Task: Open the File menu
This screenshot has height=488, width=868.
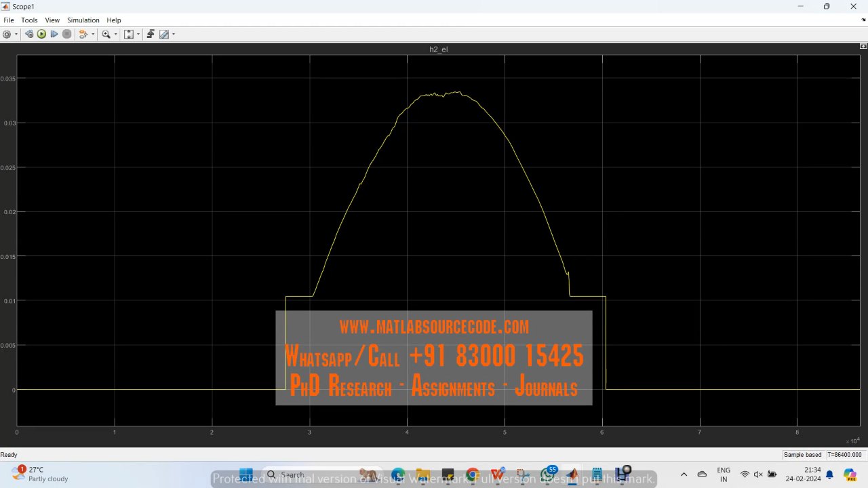Action: pos(9,20)
